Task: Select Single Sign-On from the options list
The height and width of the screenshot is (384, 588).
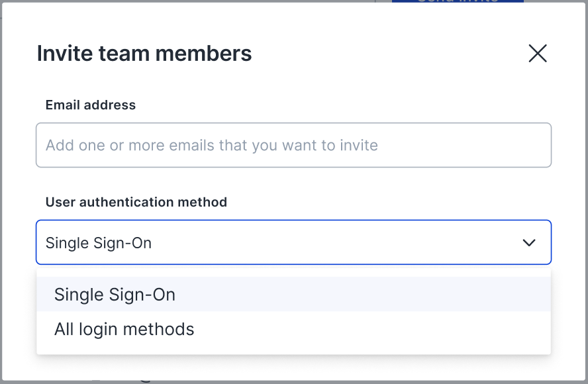Action: 115,295
